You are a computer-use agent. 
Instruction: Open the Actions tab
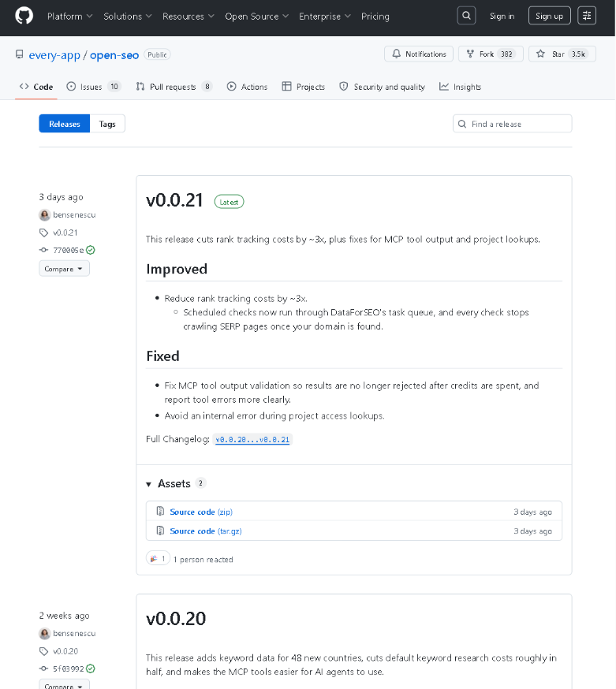point(247,87)
